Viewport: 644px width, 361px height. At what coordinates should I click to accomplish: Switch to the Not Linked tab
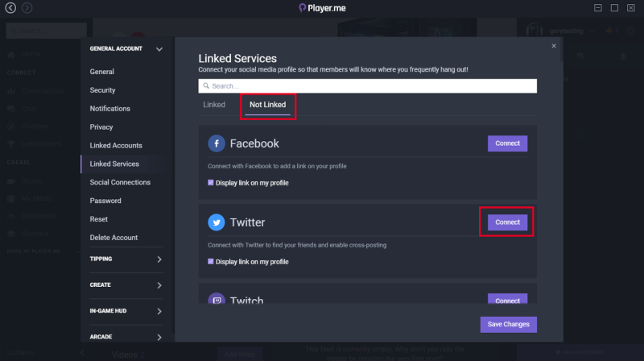[268, 105]
